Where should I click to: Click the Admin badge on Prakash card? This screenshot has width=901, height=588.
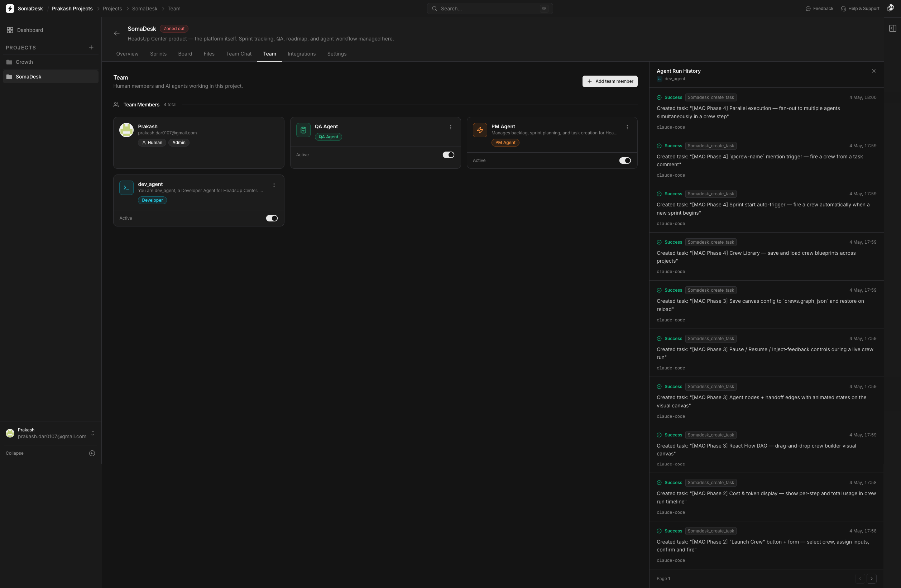179,142
